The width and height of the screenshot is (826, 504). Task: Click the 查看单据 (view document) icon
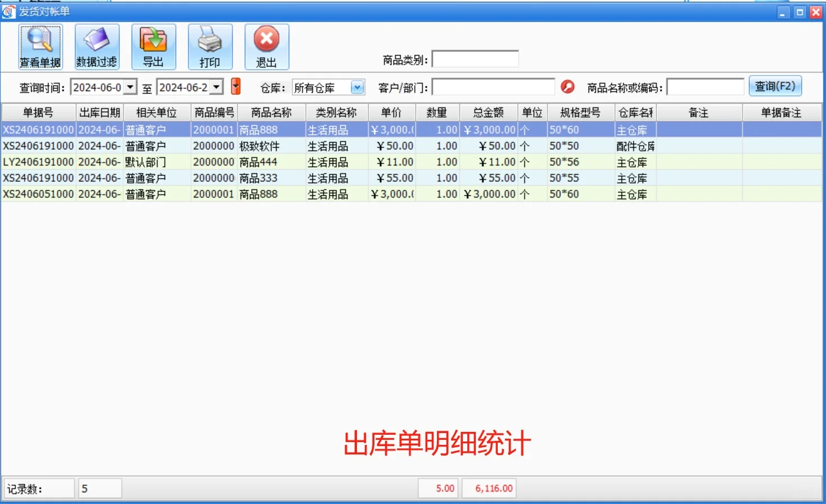(x=39, y=46)
